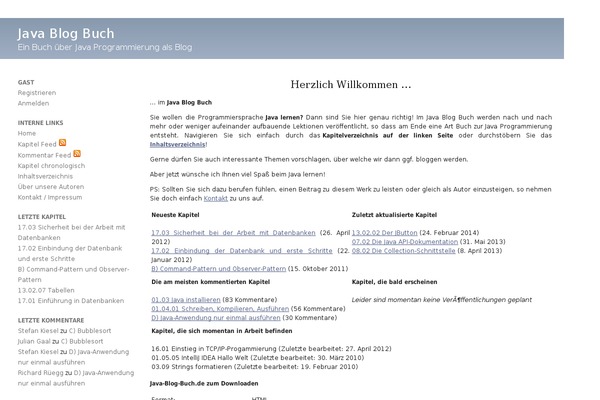The height and width of the screenshot is (400, 600).
Task: Open Richard Rüegg's comment on D) Java-Anwendung
Action: coord(76,378)
